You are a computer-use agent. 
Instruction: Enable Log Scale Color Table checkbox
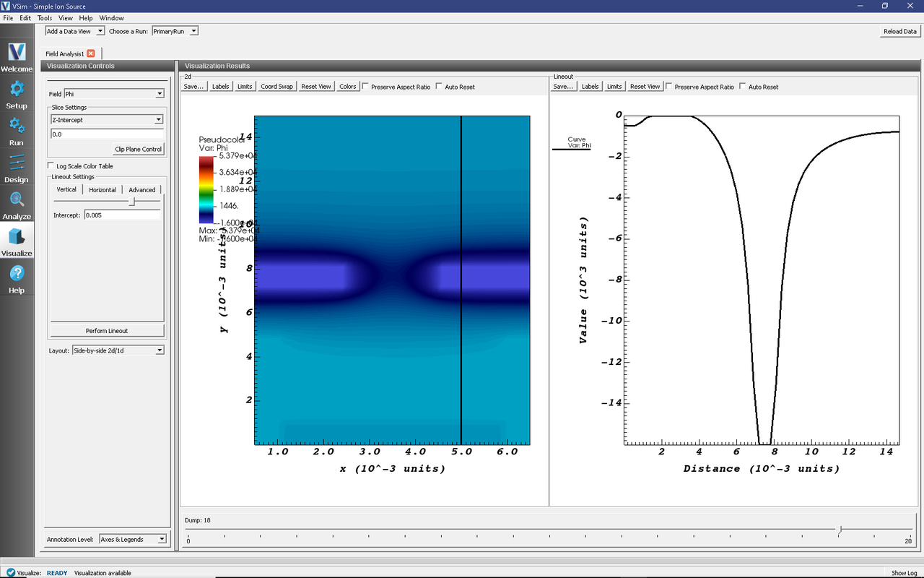(x=51, y=166)
